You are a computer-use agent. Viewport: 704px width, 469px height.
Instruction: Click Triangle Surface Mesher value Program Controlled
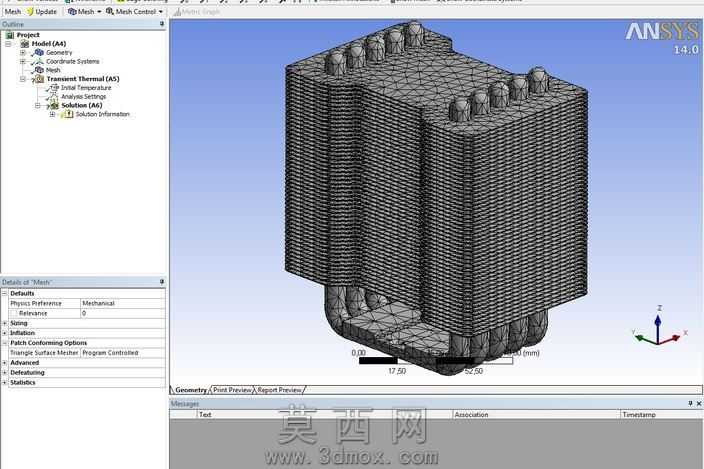pos(123,353)
